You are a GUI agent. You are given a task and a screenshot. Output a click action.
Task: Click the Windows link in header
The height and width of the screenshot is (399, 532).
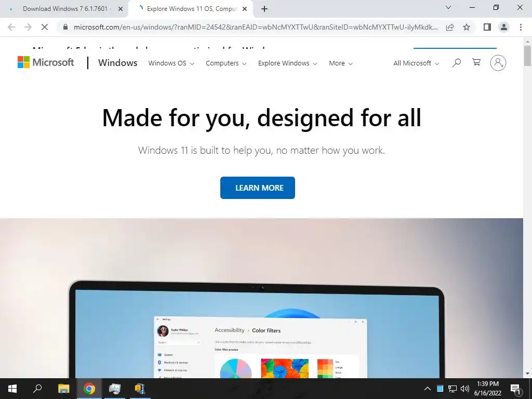[118, 63]
